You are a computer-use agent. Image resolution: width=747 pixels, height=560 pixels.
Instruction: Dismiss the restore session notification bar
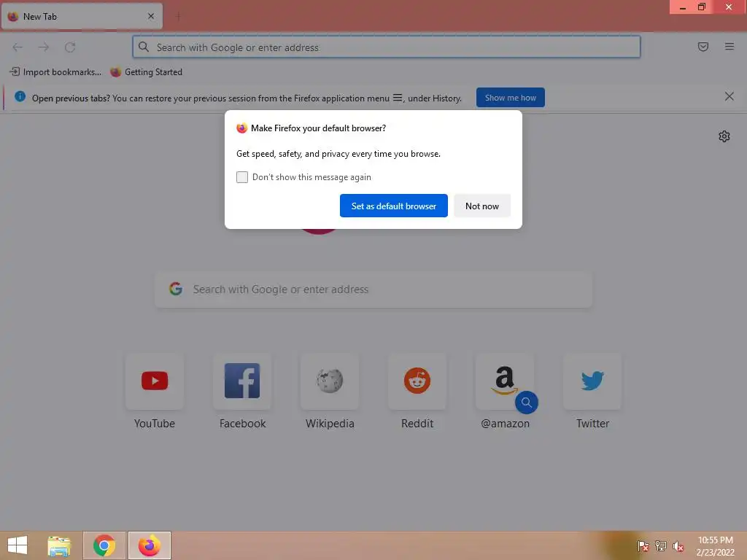pyautogui.click(x=729, y=97)
